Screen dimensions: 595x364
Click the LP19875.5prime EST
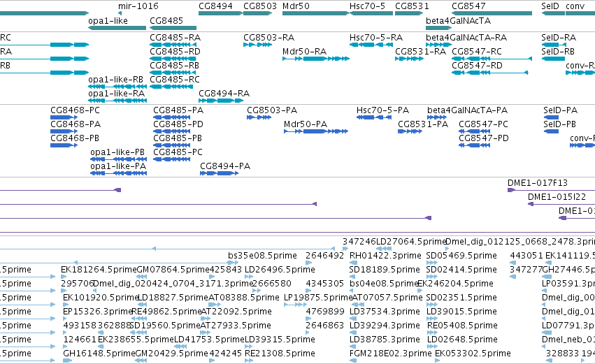pos(318,298)
